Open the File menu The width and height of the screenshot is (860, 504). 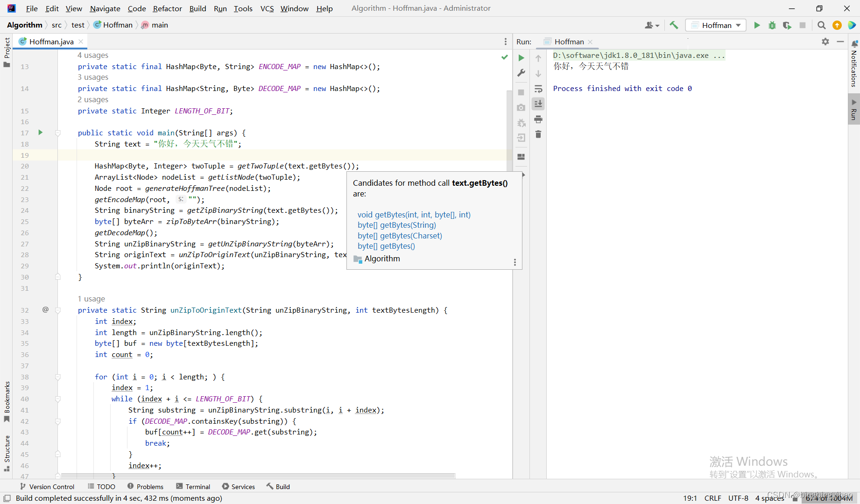tap(32, 8)
